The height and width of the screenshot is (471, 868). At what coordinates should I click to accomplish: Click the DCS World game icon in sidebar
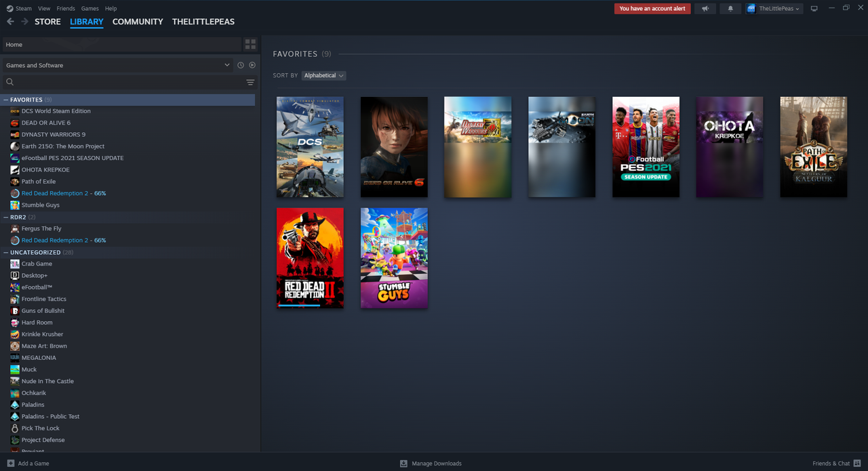tap(15, 111)
